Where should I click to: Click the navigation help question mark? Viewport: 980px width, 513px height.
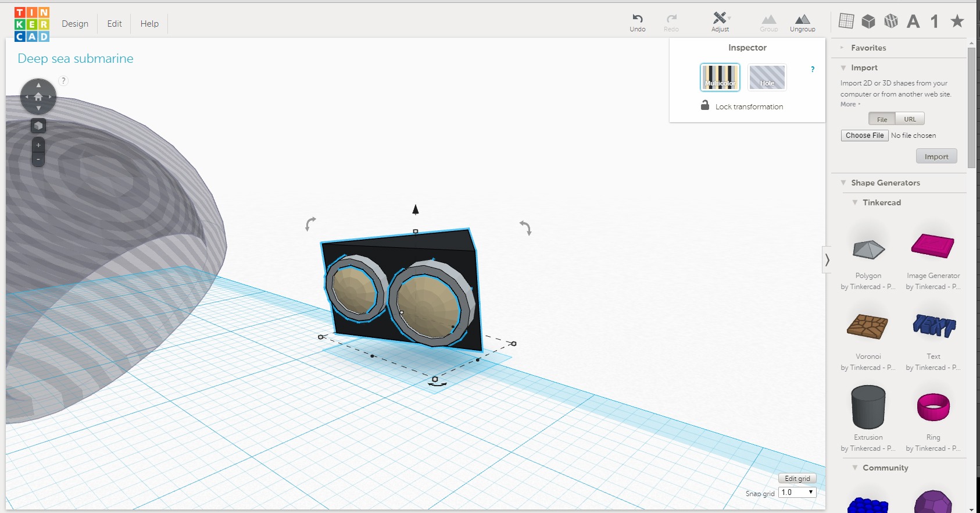click(x=63, y=81)
